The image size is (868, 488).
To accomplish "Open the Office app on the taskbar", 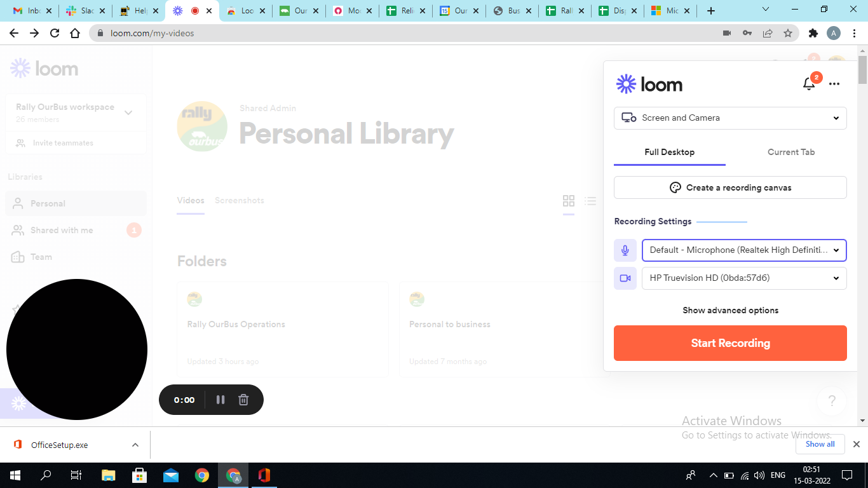I will 264,475.
